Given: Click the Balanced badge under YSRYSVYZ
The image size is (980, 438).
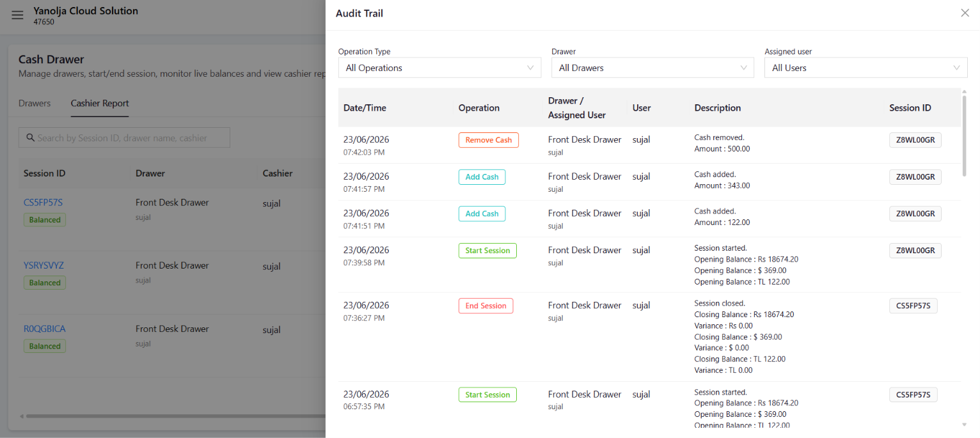Looking at the screenshot, I should coord(45,283).
